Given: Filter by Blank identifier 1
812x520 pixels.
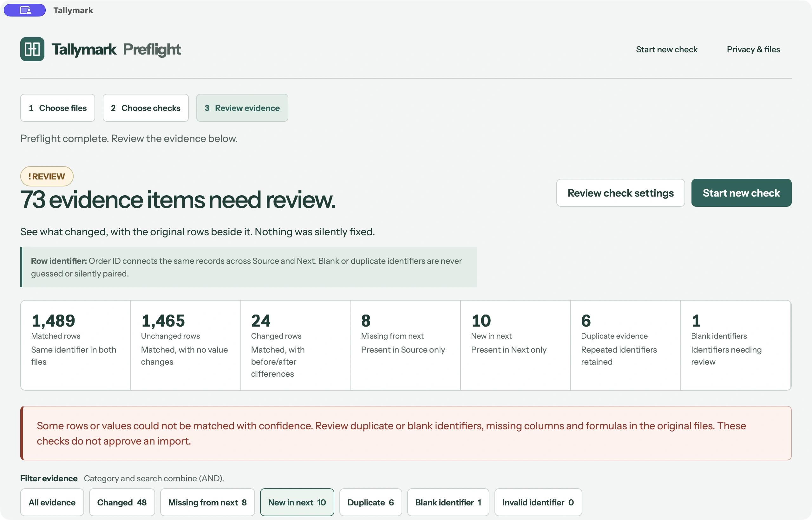Looking at the screenshot, I should coord(448,502).
